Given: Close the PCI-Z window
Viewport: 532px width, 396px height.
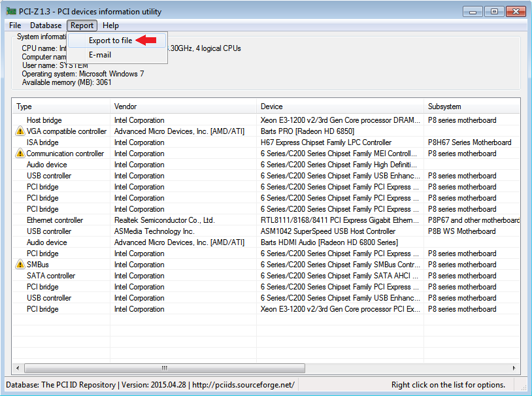Looking at the screenshot, I should 516,12.
